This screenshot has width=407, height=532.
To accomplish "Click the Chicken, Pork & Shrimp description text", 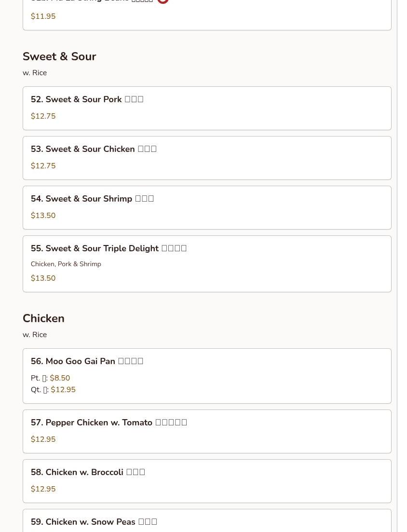I will 66,264.
